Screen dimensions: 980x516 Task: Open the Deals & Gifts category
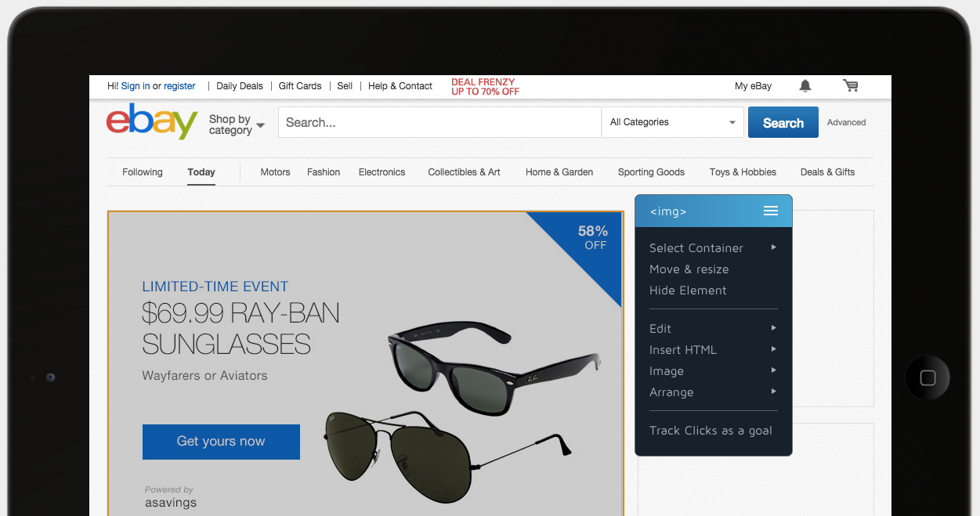tap(827, 172)
